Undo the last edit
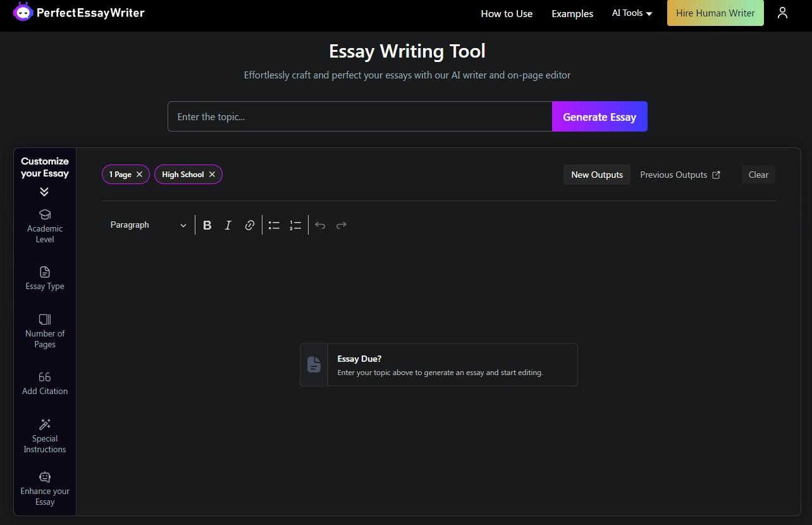The height and width of the screenshot is (525, 812). (320, 225)
